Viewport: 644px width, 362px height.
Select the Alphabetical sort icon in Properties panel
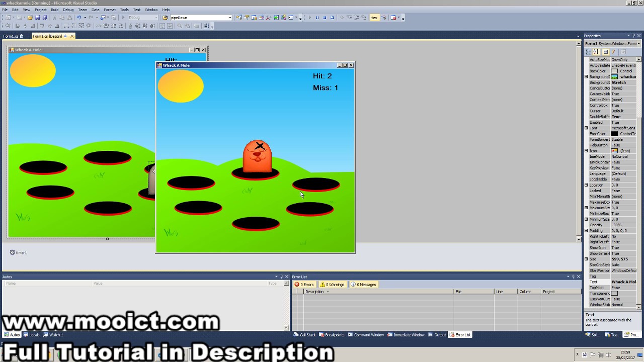click(x=596, y=52)
